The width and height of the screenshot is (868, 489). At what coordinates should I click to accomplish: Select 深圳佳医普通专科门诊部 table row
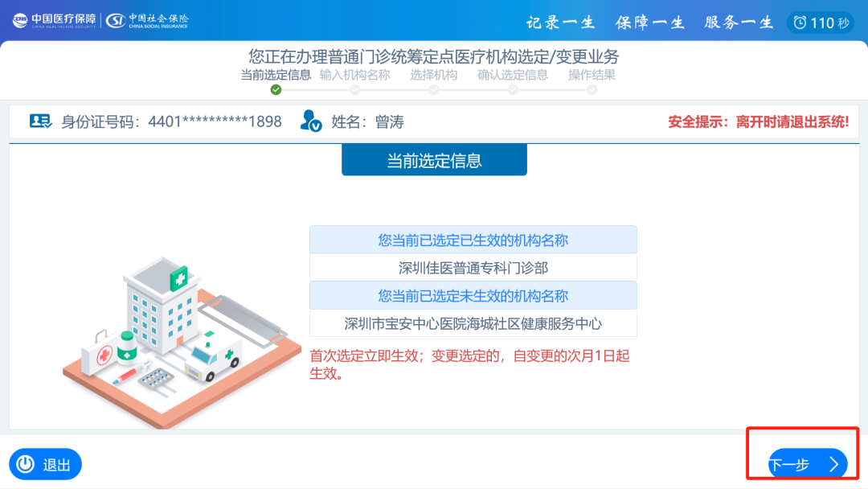(x=473, y=267)
